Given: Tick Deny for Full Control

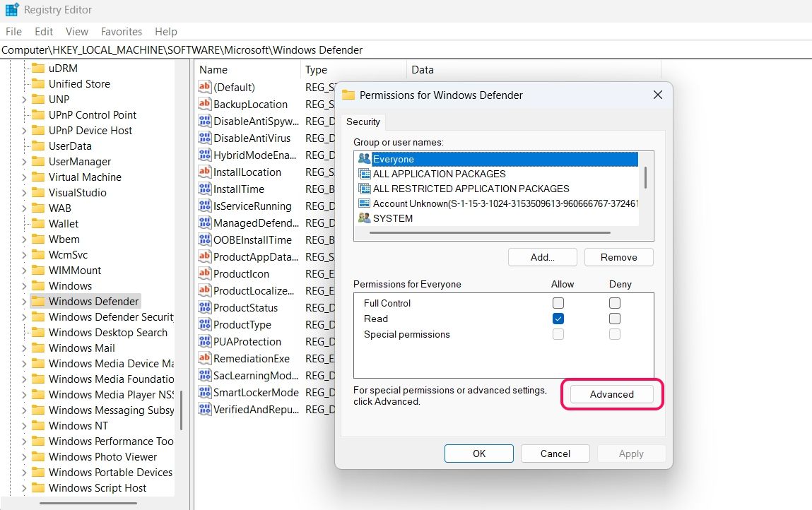Looking at the screenshot, I should coord(615,303).
